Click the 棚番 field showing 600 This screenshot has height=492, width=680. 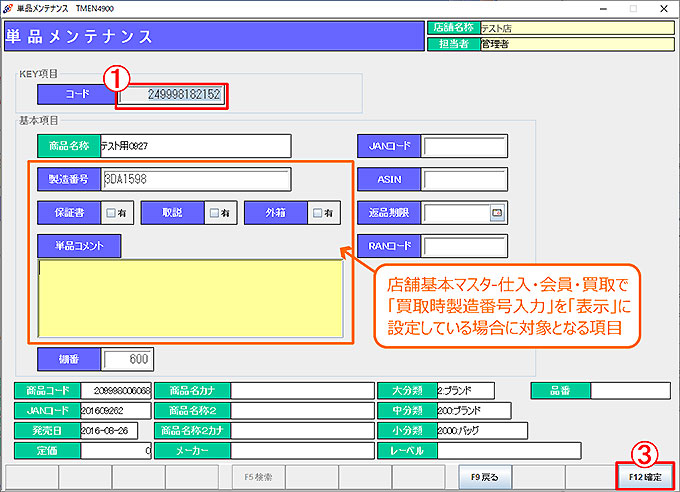click(x=127, y=359)
